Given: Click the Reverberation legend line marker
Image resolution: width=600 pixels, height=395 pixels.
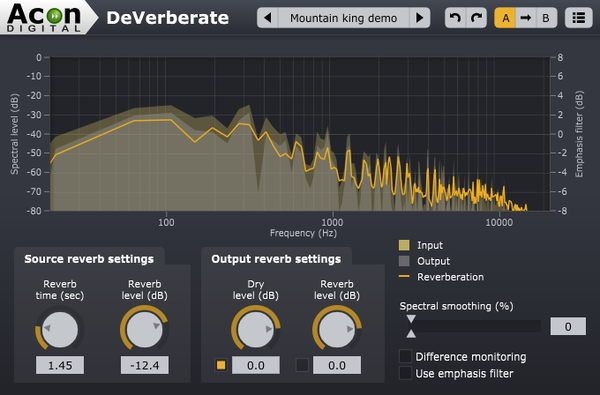Looking at the screenshot, I should coord(404,276).
